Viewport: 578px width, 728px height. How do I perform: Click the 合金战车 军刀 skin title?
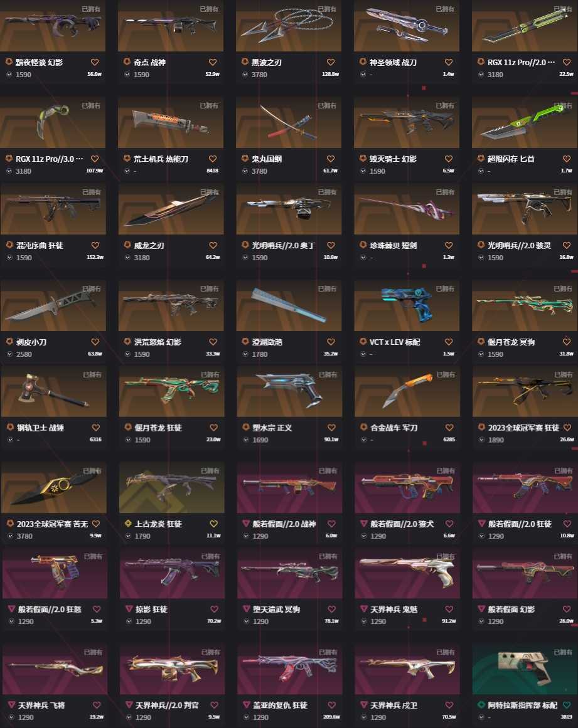tap(393, 428)
